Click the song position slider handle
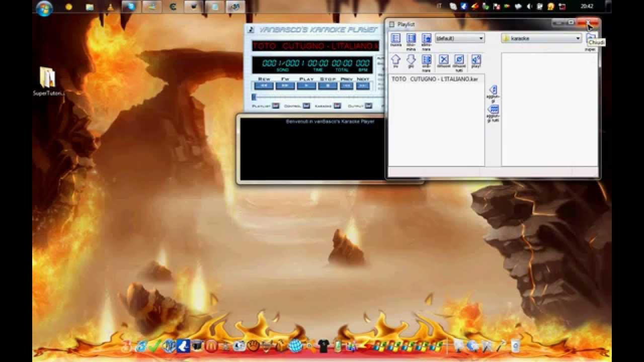Screen dimensions: 644x362 coord(254,97)
